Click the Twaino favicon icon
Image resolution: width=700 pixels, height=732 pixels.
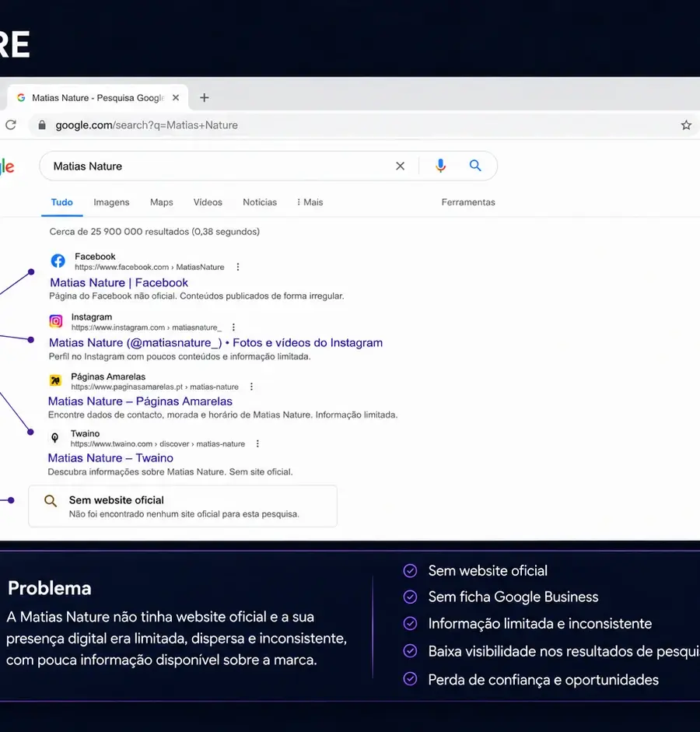point(55,437)
